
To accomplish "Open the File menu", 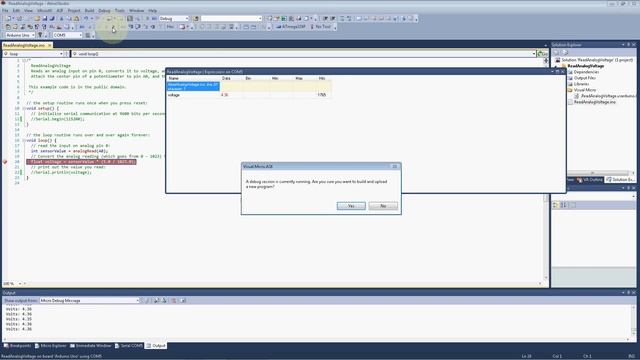I will pyautogui.click(x=5, y=10).
